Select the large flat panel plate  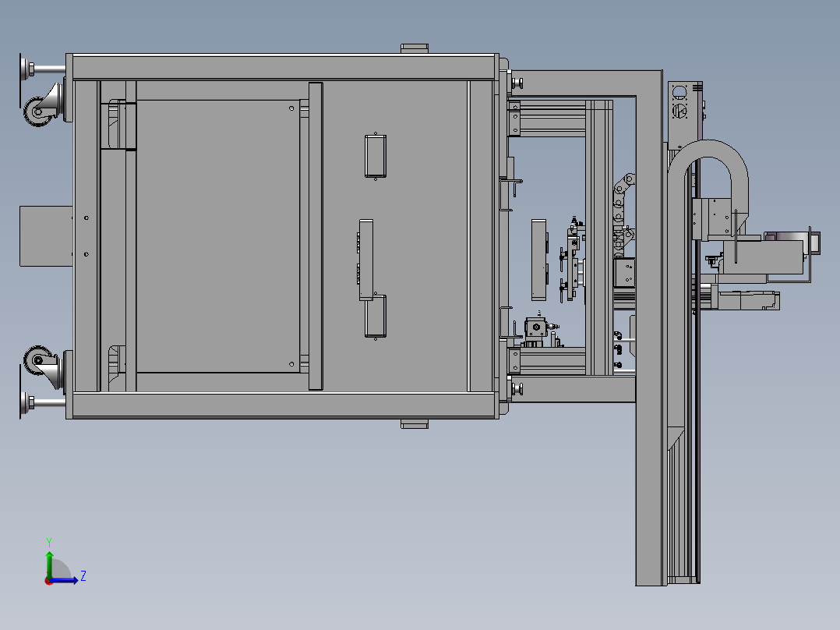point(218,236)
